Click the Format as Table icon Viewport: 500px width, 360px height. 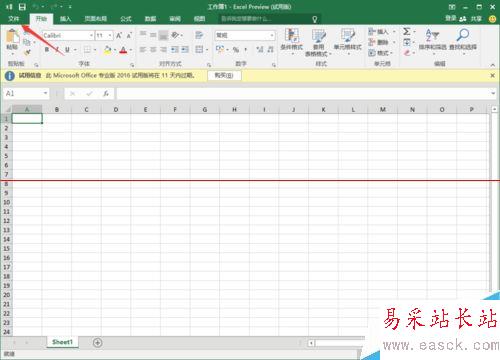(318, 36)
